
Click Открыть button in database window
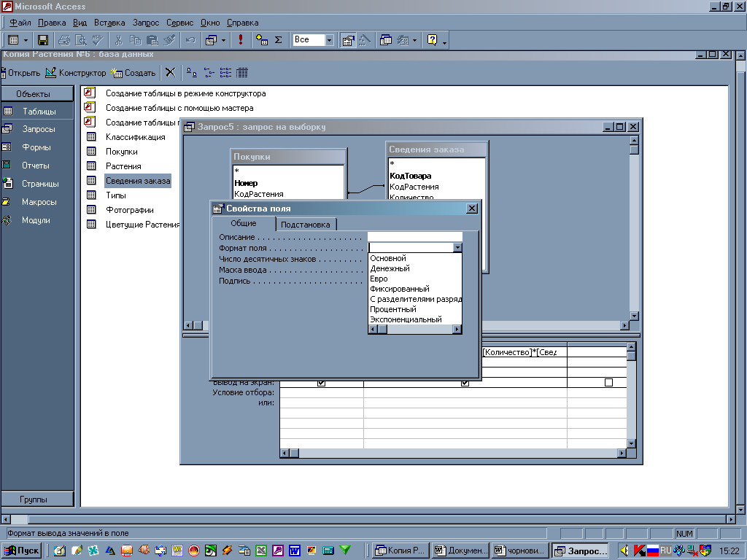[20, 73]
